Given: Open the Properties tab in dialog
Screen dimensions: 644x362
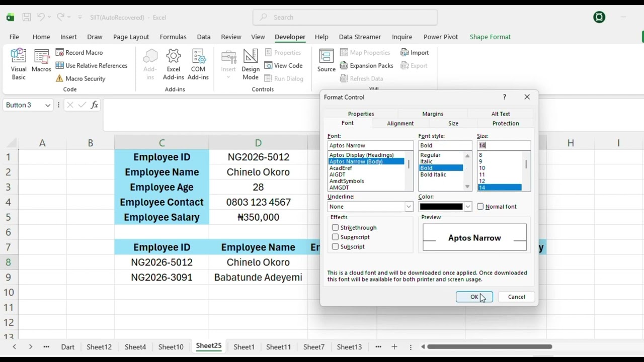Looking at the screenshot, I should tap(361, 114).
